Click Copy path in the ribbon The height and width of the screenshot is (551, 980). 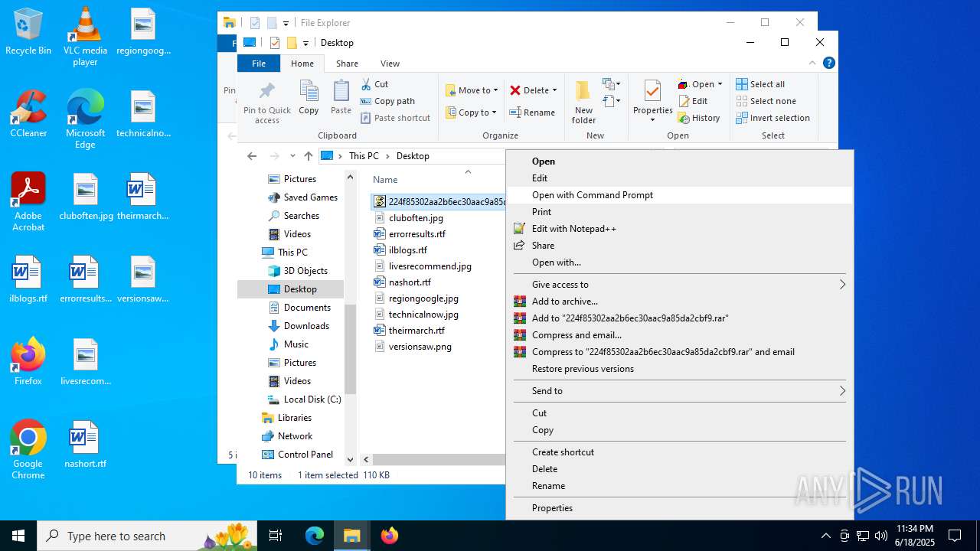387,101
